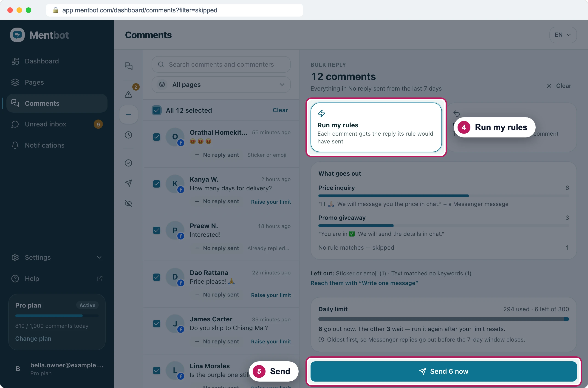
Task: Click the lock icon in address bar
Action: pos(56,10)
